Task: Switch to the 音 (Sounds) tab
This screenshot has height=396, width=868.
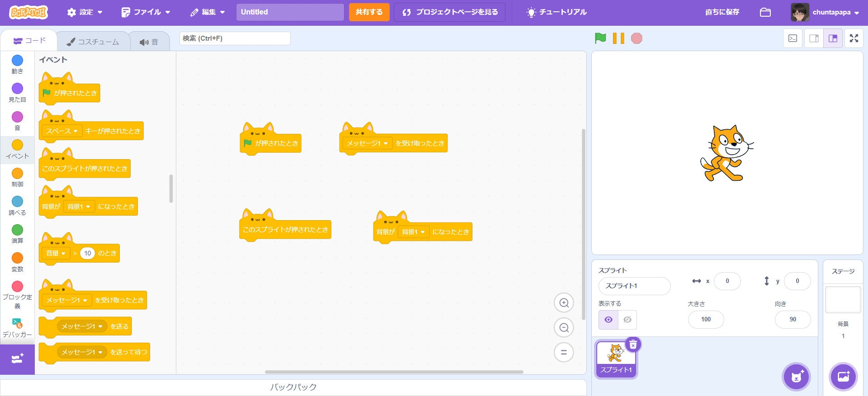Action: click(149, 42)
